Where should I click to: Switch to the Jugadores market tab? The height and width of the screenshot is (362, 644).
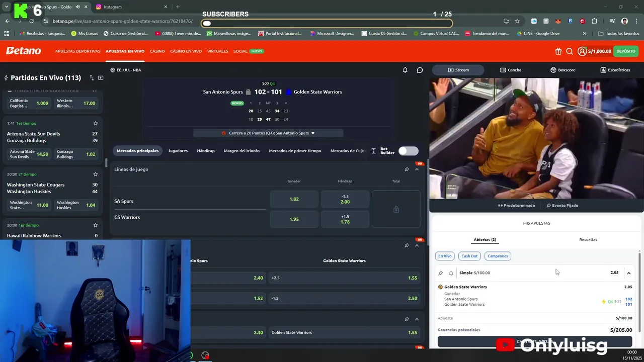(x=178, y=151)
